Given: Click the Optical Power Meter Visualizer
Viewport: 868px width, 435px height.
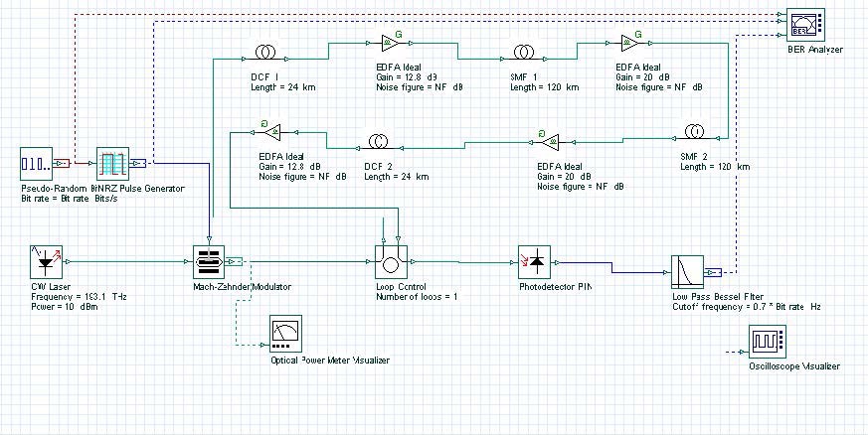Looking at the screenshot, I should tap(285, 334).
